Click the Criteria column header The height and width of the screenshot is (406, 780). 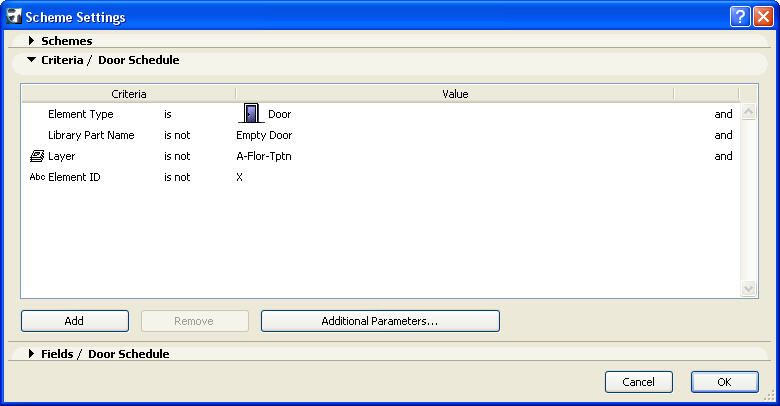click(x=128, y=94)
